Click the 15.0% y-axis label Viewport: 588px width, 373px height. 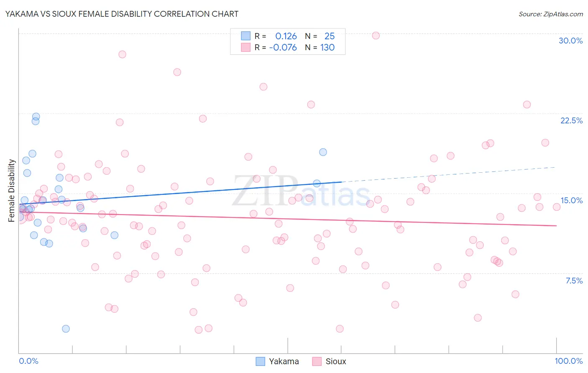point(571,200)
